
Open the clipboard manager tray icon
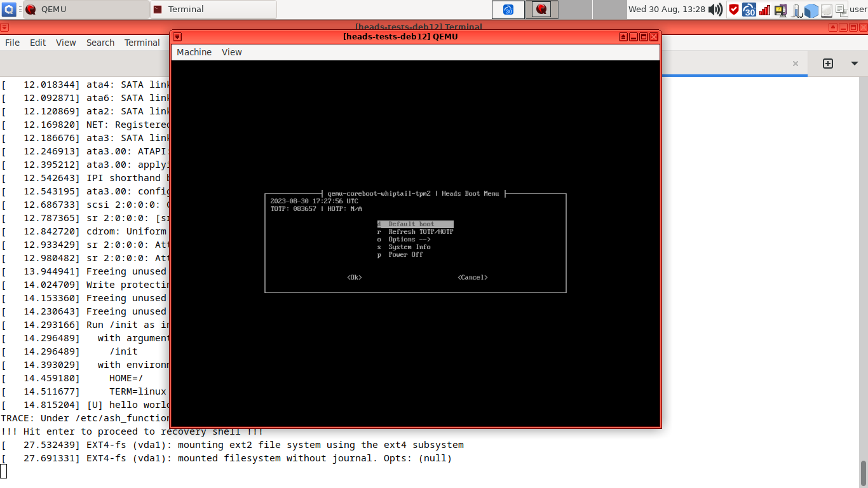pos(842,10)
